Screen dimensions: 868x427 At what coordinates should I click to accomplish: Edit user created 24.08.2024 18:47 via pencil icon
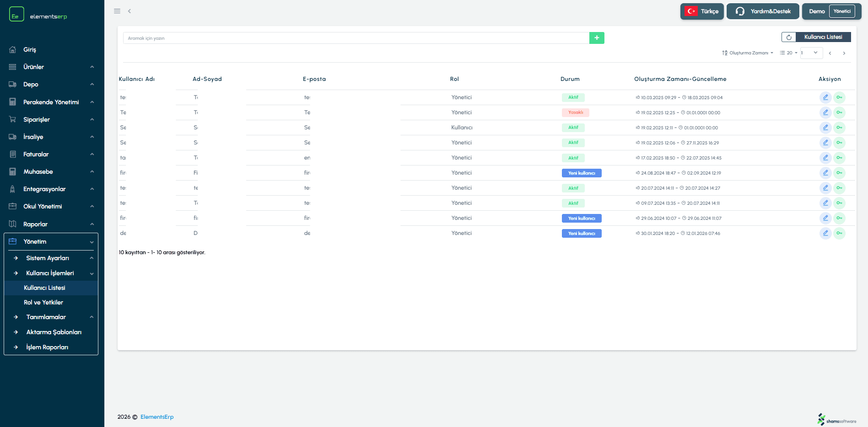coord(825,173)
